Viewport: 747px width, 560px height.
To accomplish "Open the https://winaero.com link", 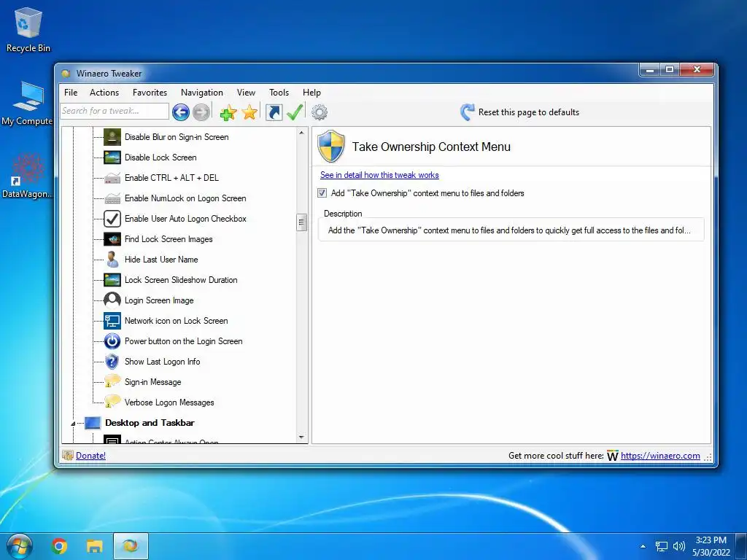I will [660, 456].
